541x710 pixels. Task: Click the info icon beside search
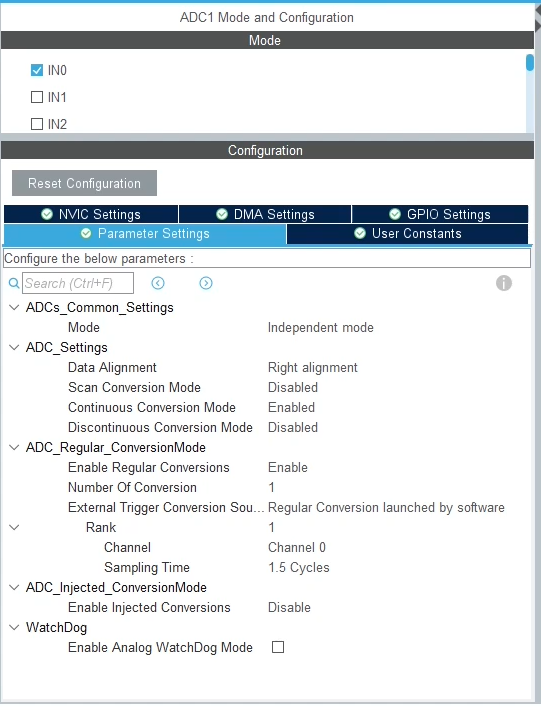click(503, 283)
